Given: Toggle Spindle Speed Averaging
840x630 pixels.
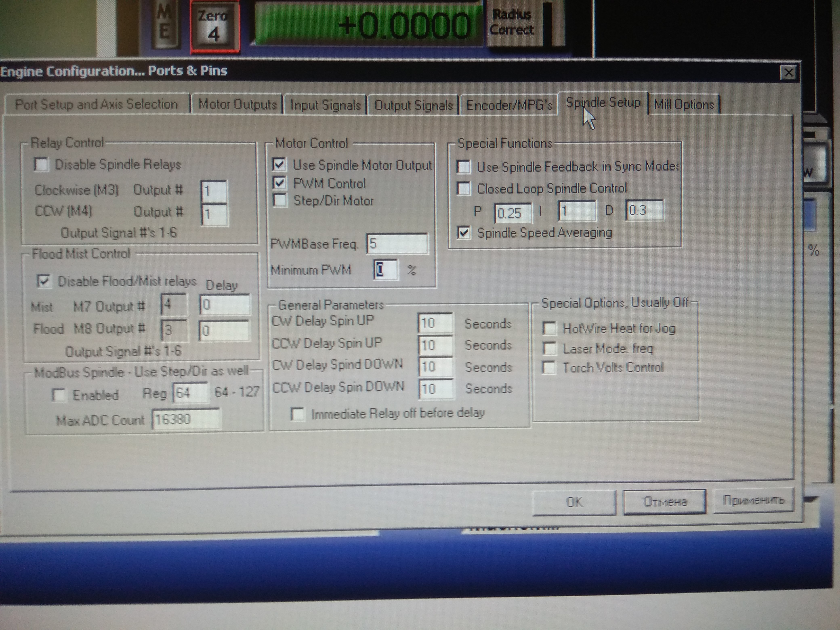Looking at the screenshot, I should point(464,232).
